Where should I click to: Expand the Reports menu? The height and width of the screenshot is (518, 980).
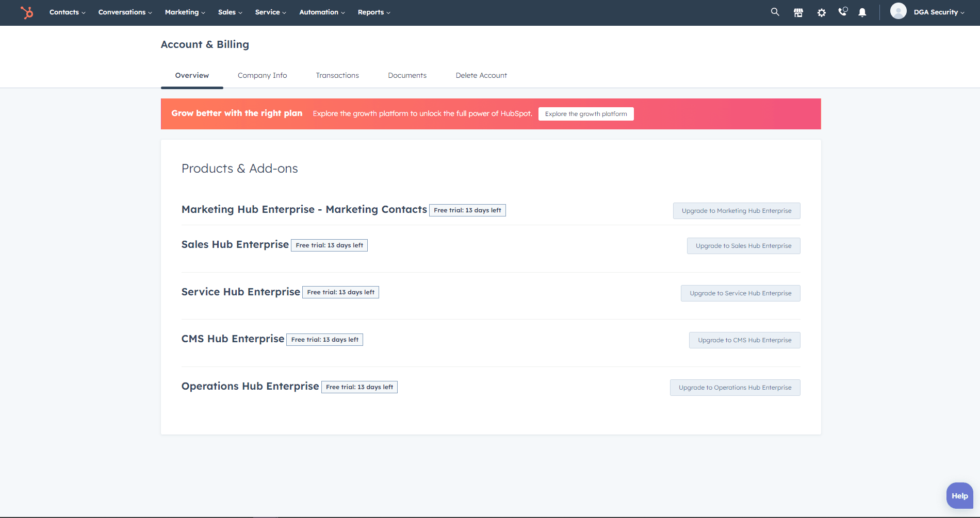point(374,12)
